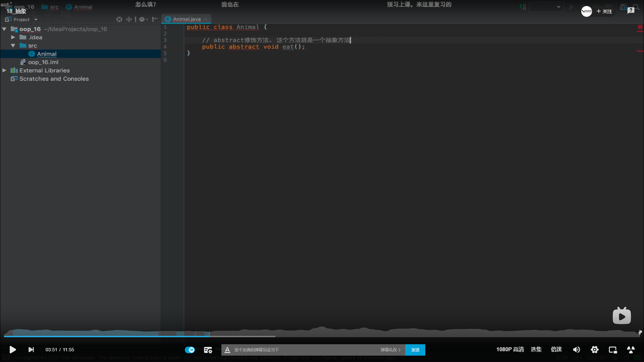This screenshot has height=362, width=644.
Task: Open video player settings gear
Action: (595, 350)
